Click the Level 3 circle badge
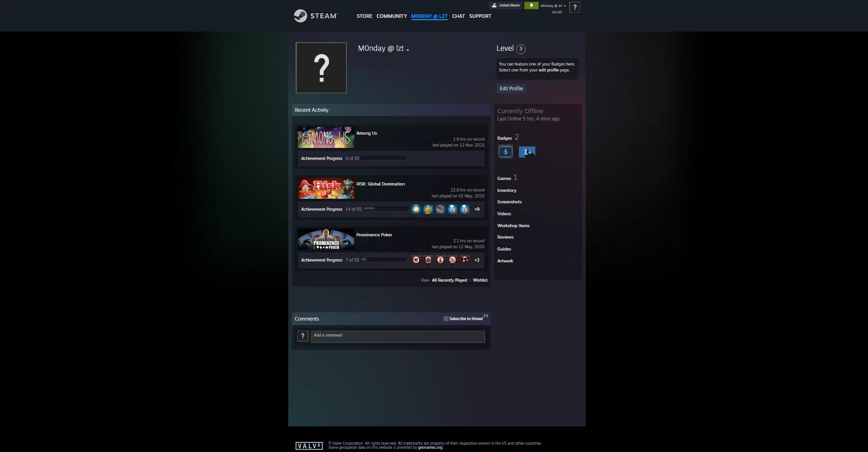Image resolution: width=868 pixels, height=452 pixels. click(x=521, y=49)
